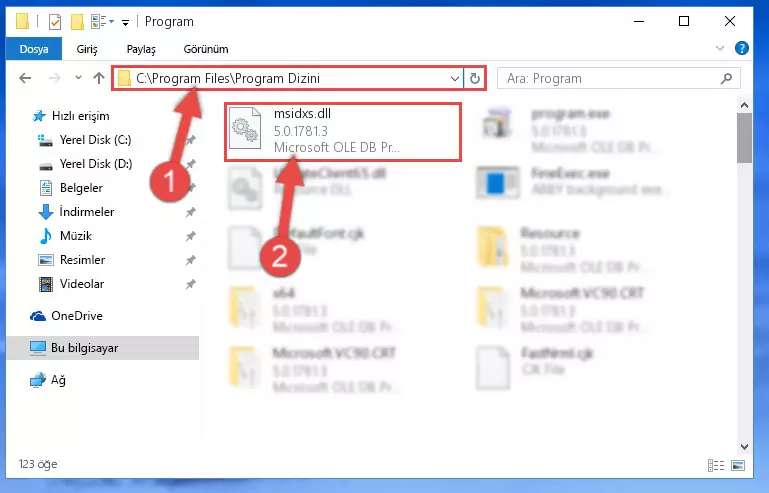This screenshot has height=493, width=769.
Task: Go up one folder level
Action: (x=99, y=78)
